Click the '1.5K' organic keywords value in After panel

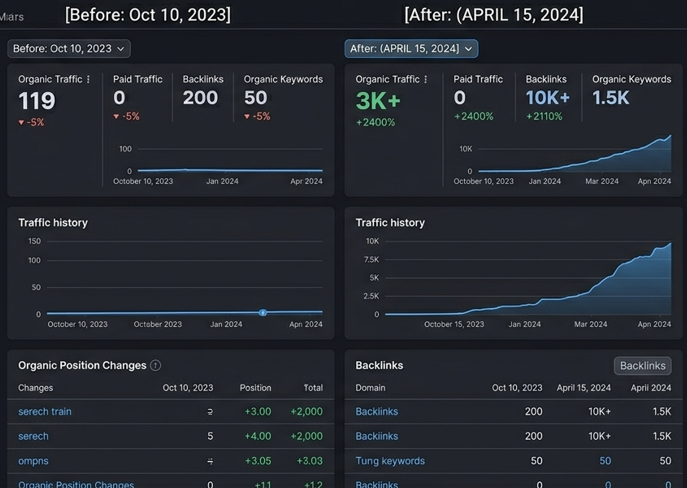[611, 97]
